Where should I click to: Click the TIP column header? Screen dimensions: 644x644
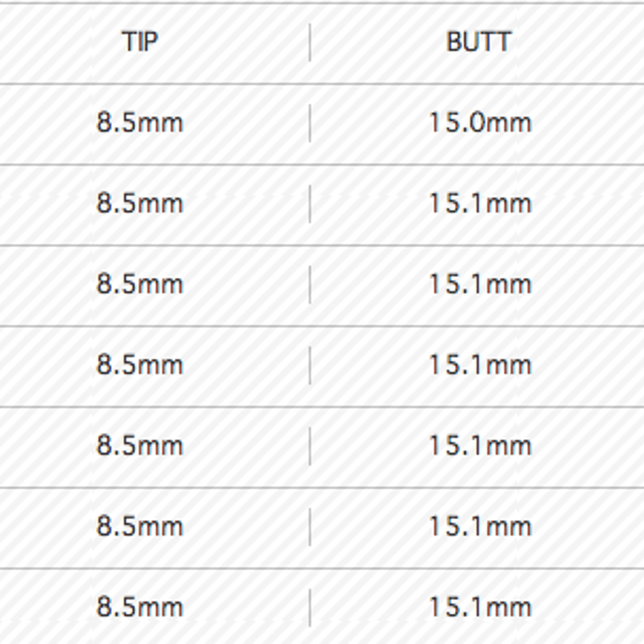click(139, 42)
